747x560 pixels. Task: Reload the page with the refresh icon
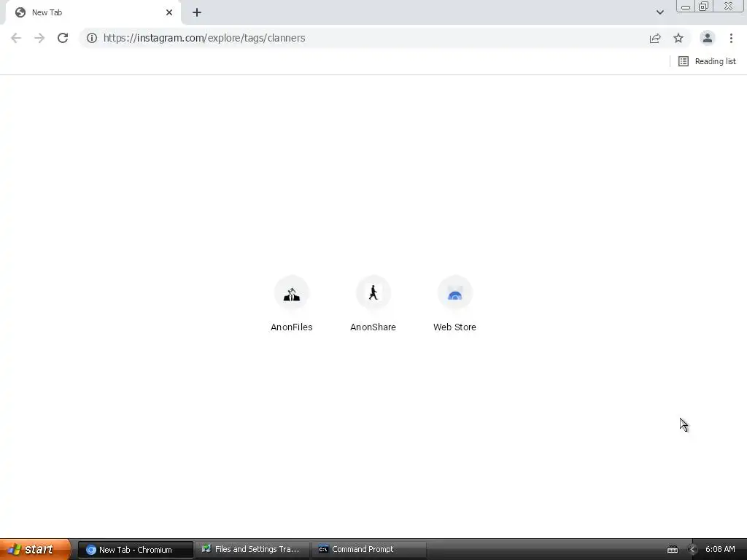point(63,38)
